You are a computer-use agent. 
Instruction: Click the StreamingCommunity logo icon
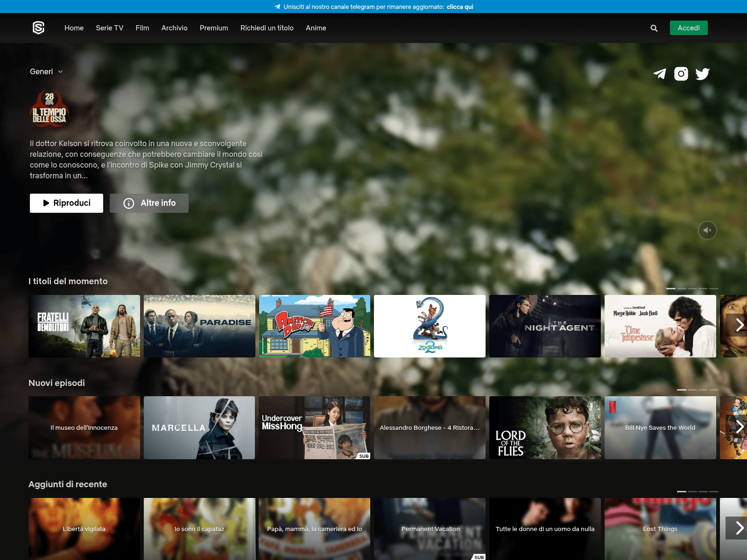pos(38,28)
